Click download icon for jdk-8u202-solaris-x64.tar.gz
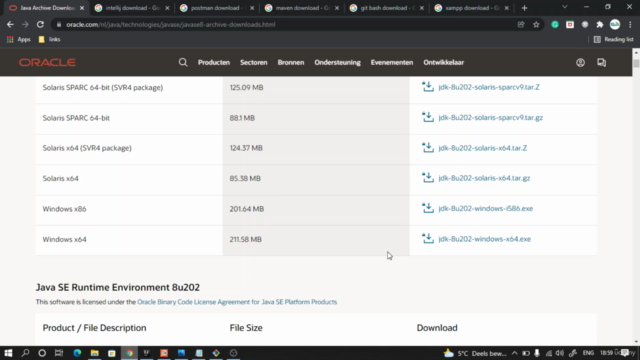 (428, 178)
